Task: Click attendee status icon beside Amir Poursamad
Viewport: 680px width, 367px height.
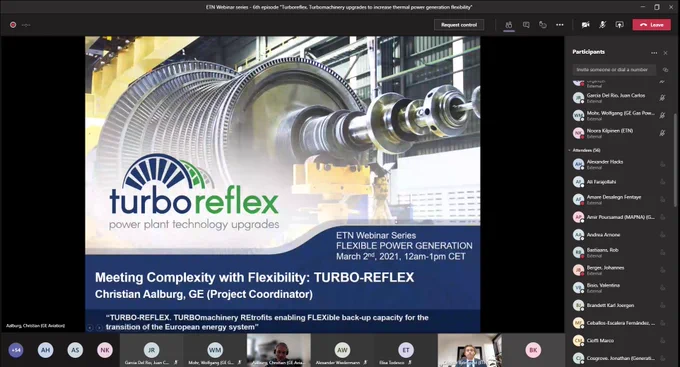Action: coord(662,217)
